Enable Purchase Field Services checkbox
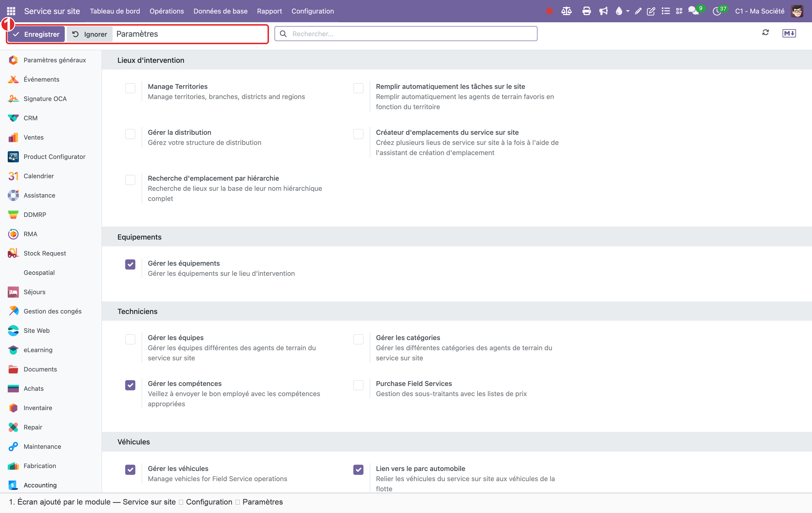This screenshot has width=812, height=513. [358, 385]
